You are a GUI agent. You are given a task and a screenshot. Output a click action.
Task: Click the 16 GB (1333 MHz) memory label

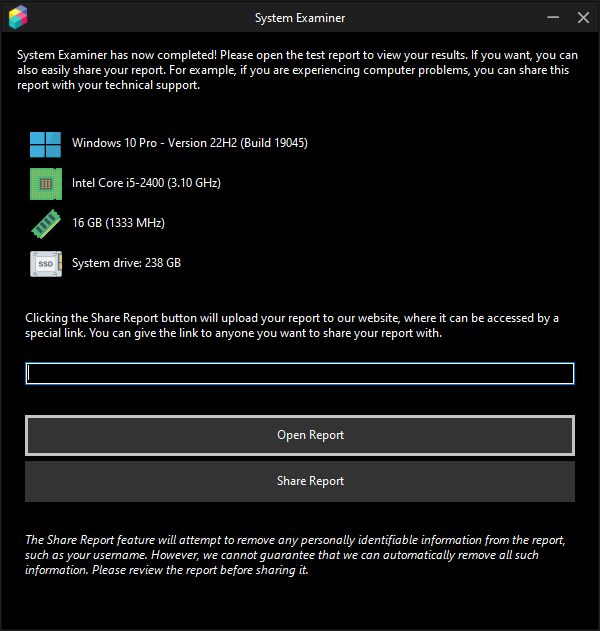pos(118,223)
